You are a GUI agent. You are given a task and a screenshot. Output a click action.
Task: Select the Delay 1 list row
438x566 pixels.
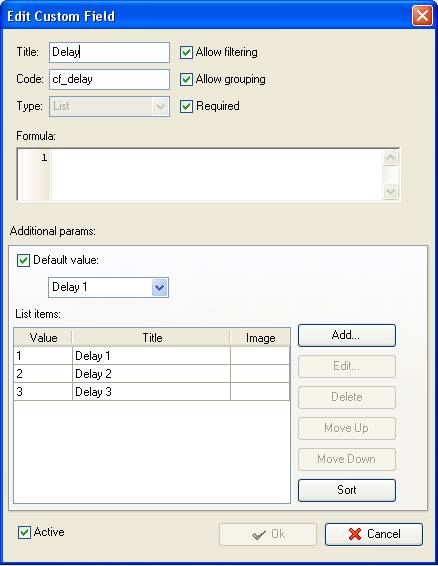(152, 356)
